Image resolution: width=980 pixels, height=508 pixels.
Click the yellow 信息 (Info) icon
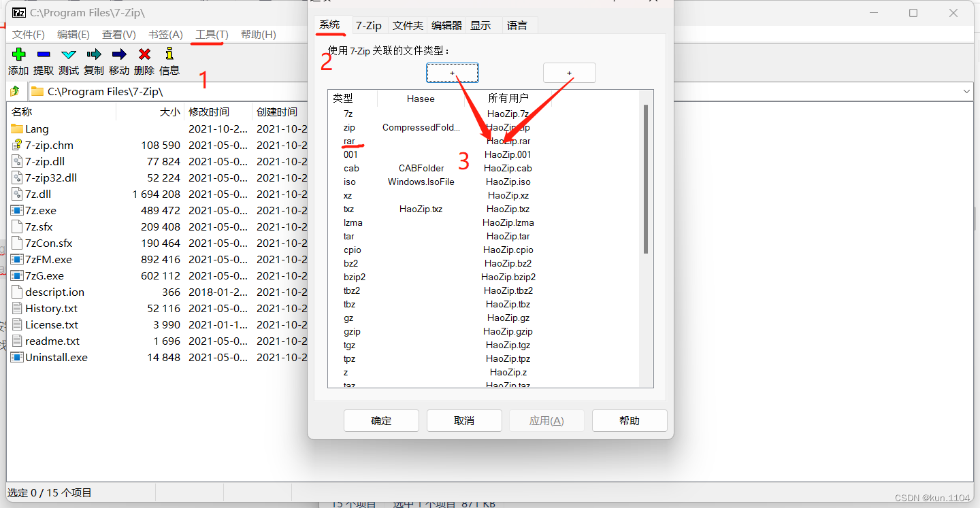coord(169,54)
